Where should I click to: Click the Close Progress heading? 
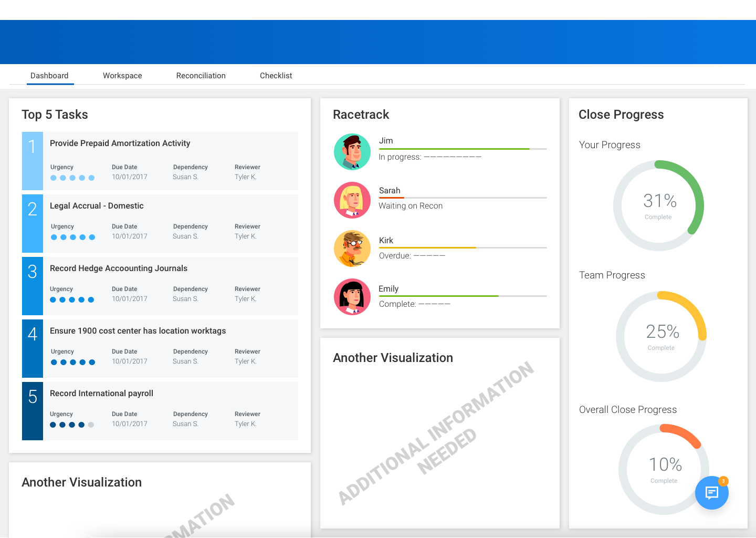tap(621, 115)
